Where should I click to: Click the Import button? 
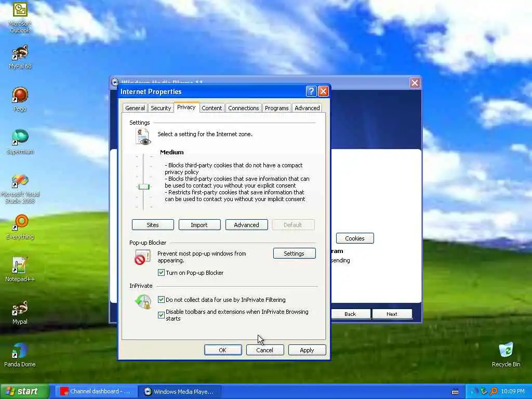point(199,224)
